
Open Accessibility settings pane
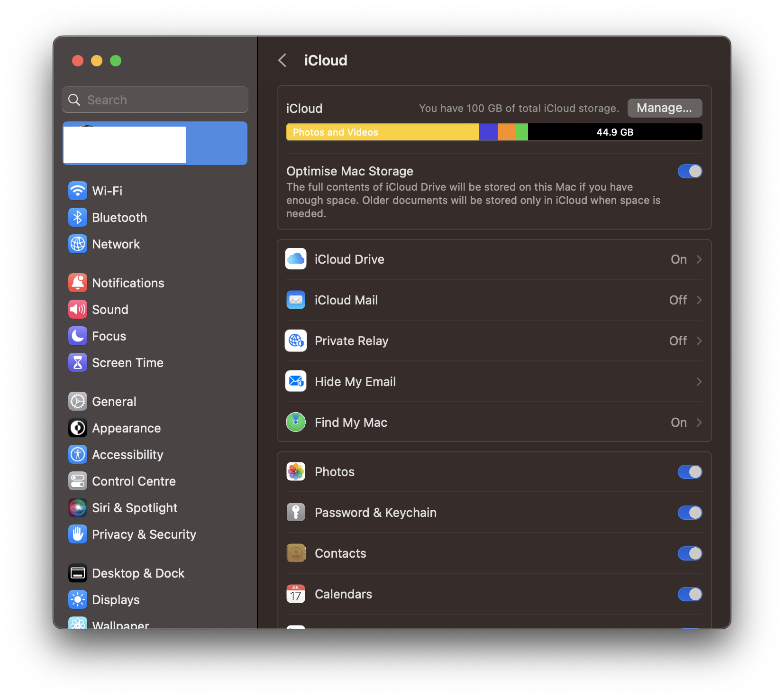tap(155, 454)
